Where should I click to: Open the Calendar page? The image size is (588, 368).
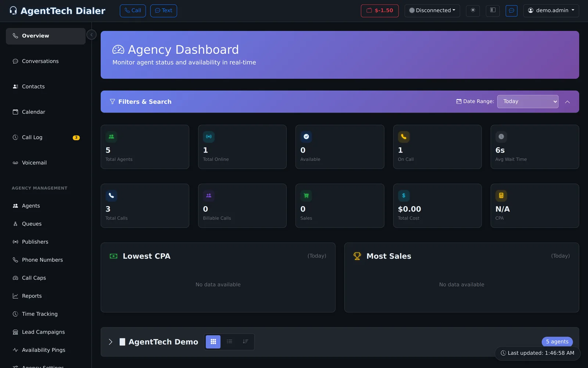(x=46, y=112)
